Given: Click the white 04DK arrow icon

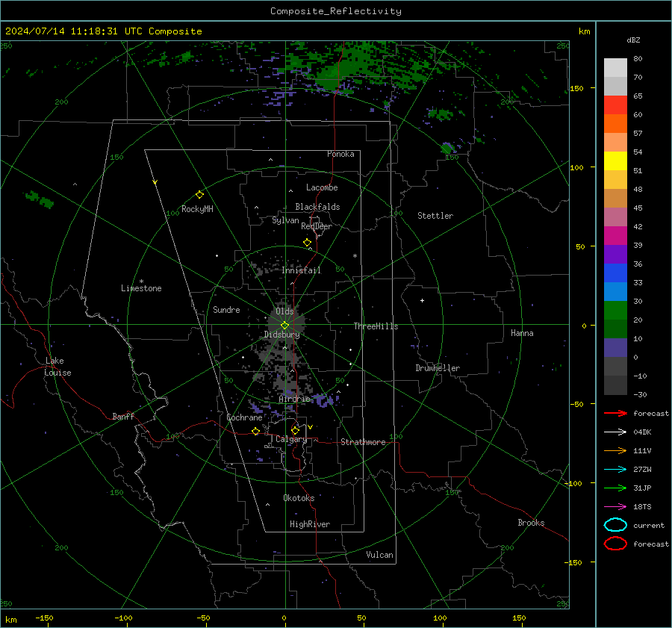Looking at the screenshot, I should point(615,432).
